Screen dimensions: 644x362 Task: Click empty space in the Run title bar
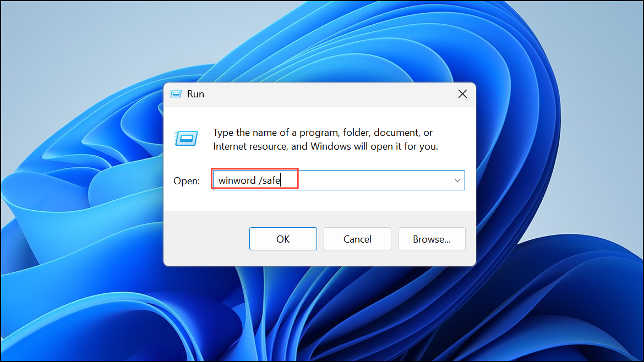[329, 94]
